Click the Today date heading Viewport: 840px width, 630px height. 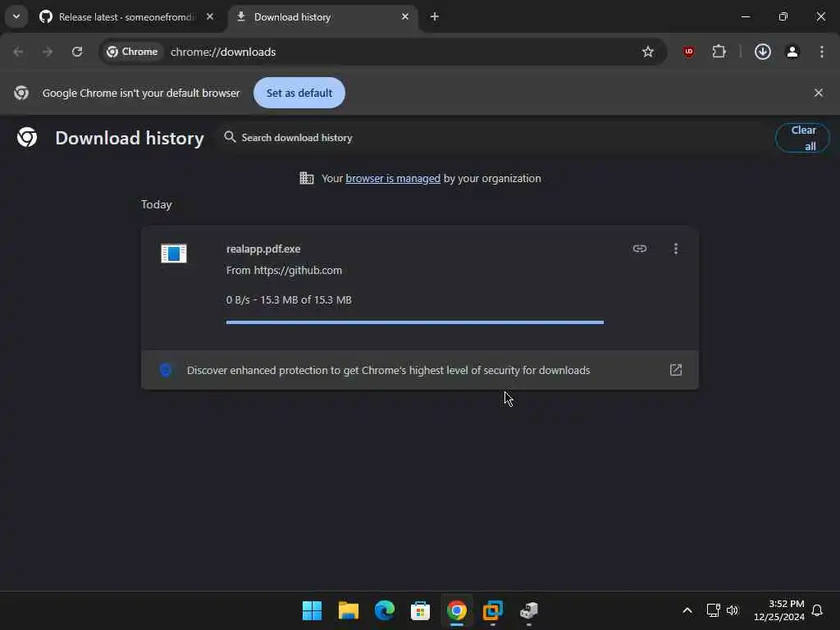point(157,204)
